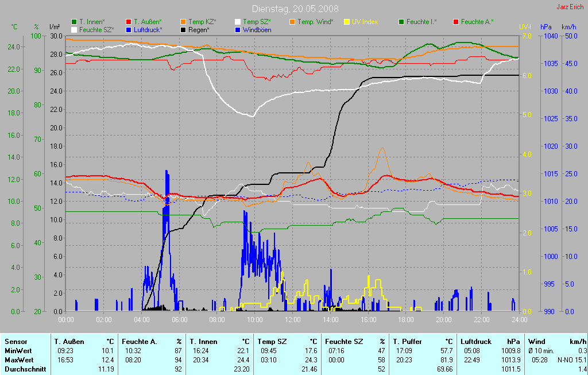
Task: Select the 'T. Außen*' legend label
Action: 148,22
